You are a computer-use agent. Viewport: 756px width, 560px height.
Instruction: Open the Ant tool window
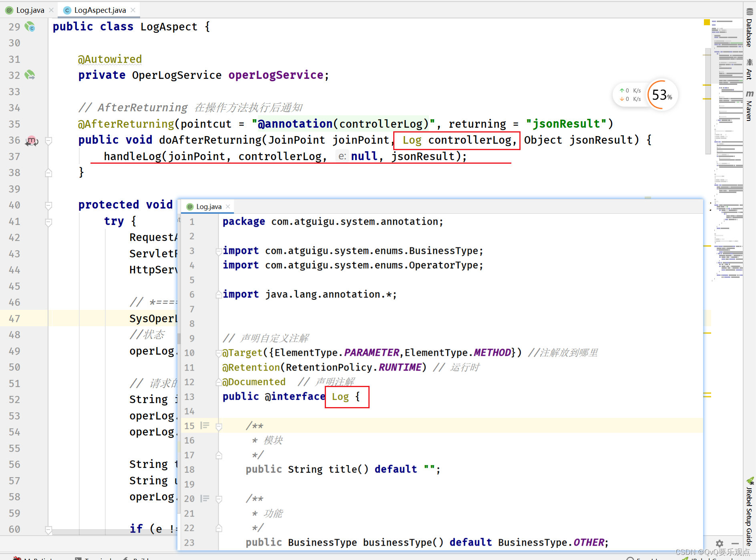pos(749,69)
